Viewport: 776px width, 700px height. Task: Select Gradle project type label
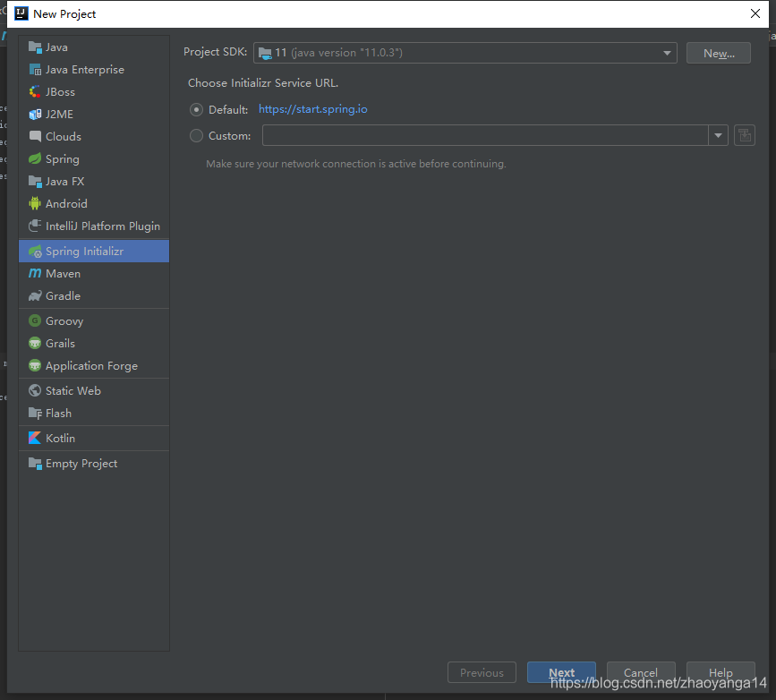point(63,296)
